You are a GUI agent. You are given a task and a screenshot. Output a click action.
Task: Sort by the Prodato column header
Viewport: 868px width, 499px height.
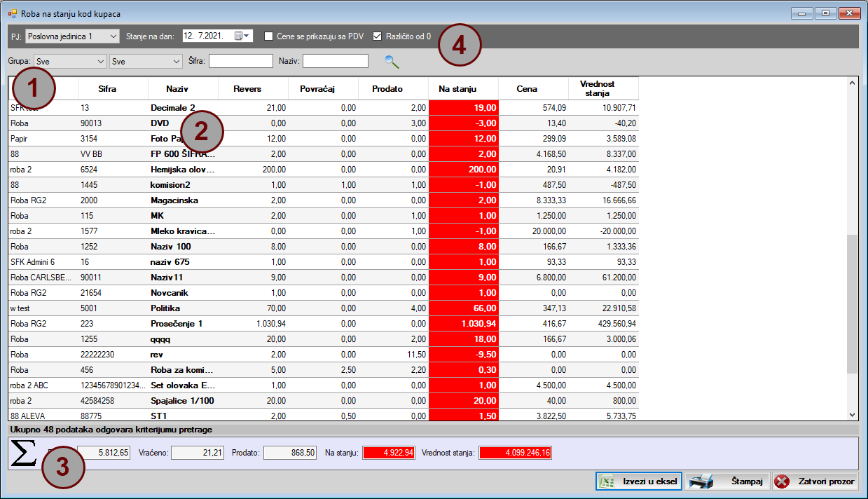click(x=393, y=89)
